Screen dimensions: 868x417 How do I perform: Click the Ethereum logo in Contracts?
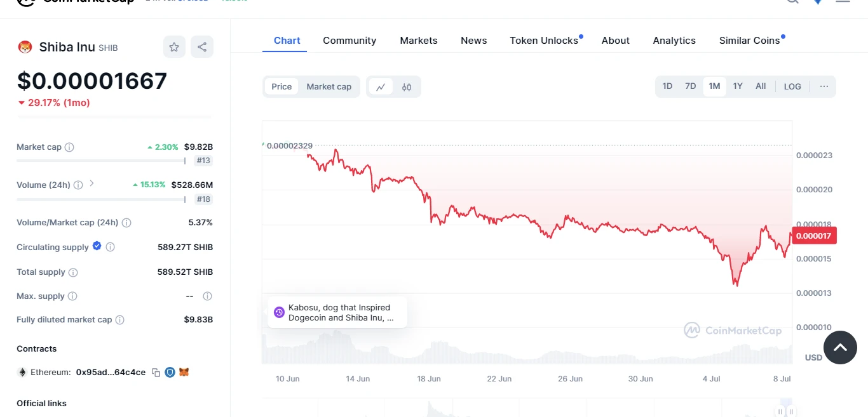tap(22, 373)
